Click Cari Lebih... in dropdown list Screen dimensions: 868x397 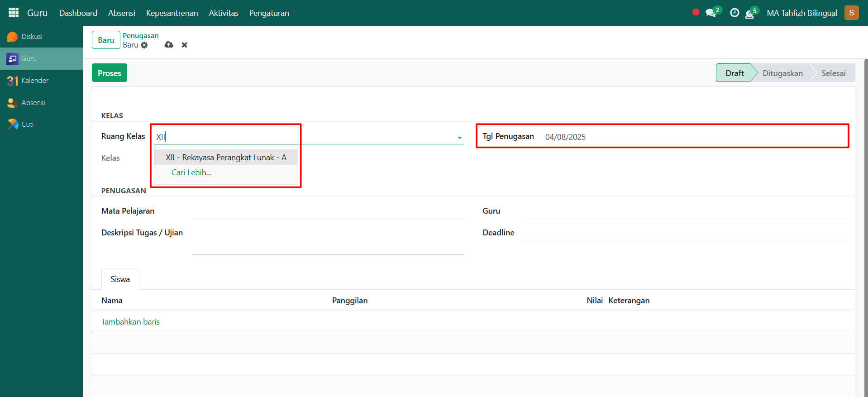191,172
